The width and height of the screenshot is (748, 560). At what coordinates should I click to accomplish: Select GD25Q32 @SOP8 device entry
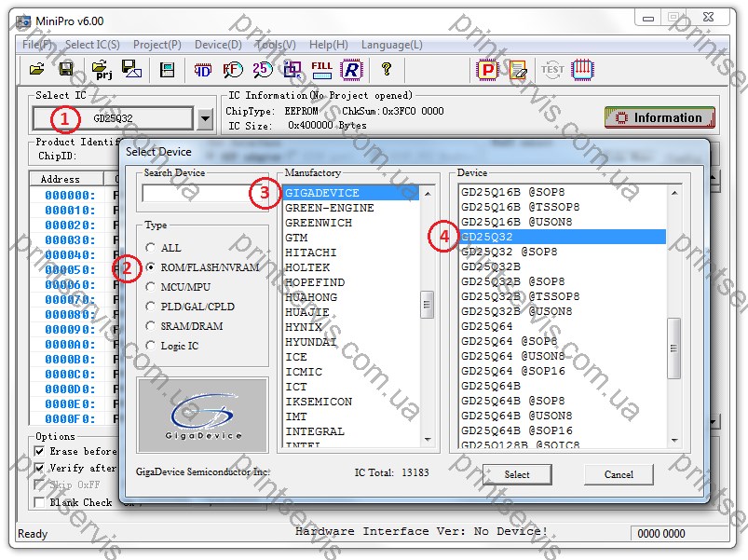pos(563,252)
